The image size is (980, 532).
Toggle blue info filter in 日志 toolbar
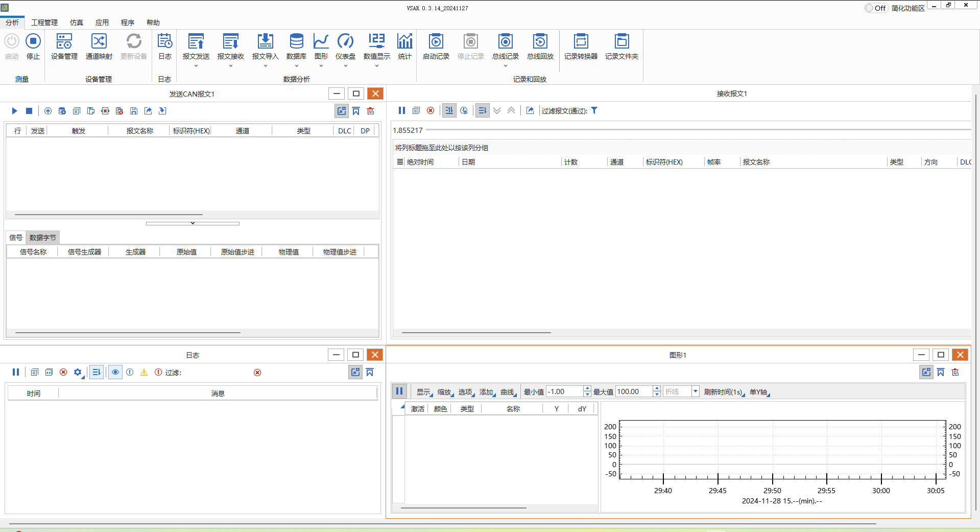pyautogui.click(x=130, y=372)
